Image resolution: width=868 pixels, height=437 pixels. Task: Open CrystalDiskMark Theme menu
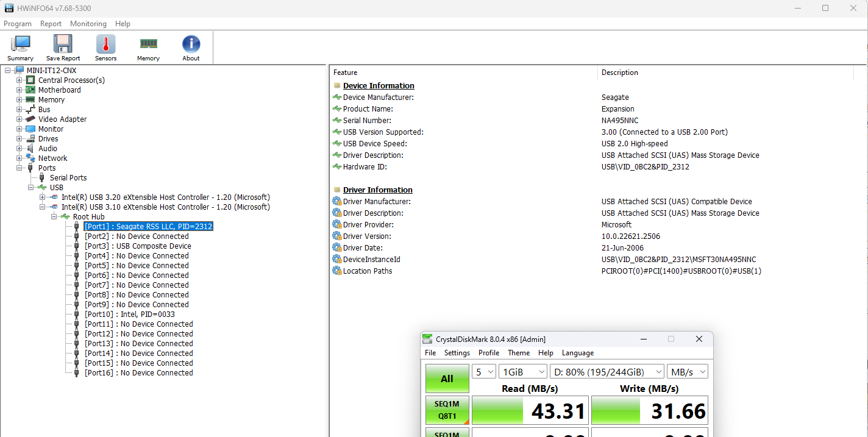pos(519,353)
